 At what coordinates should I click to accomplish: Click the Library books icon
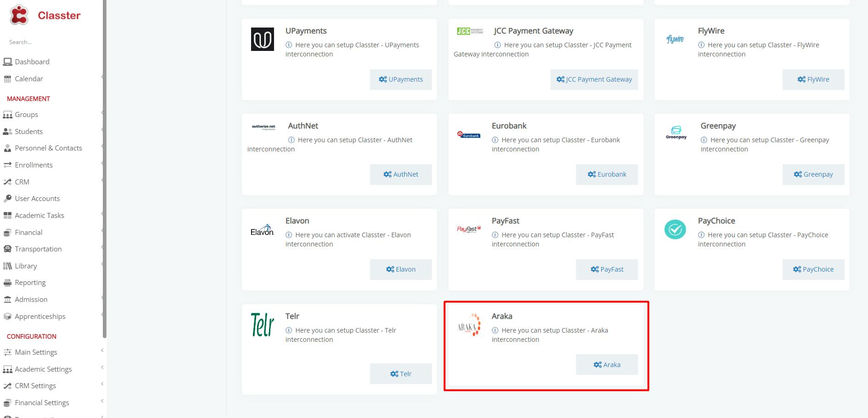click(x=7, y=266)
